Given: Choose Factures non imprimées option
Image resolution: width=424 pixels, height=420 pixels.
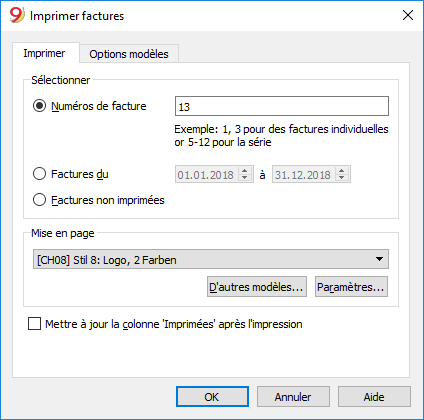Looking at the screenshot, I should [x=39, y=200].
